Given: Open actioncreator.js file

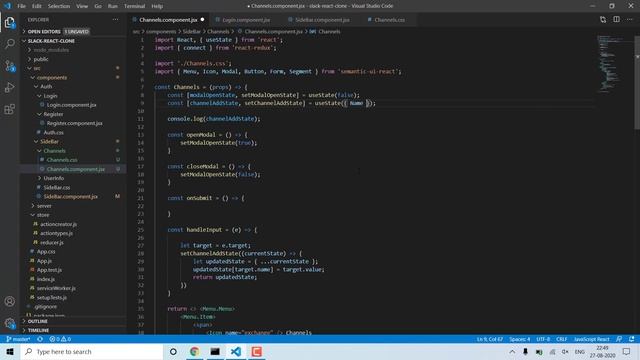Looking at the screenshot, I should pos(58,224).
